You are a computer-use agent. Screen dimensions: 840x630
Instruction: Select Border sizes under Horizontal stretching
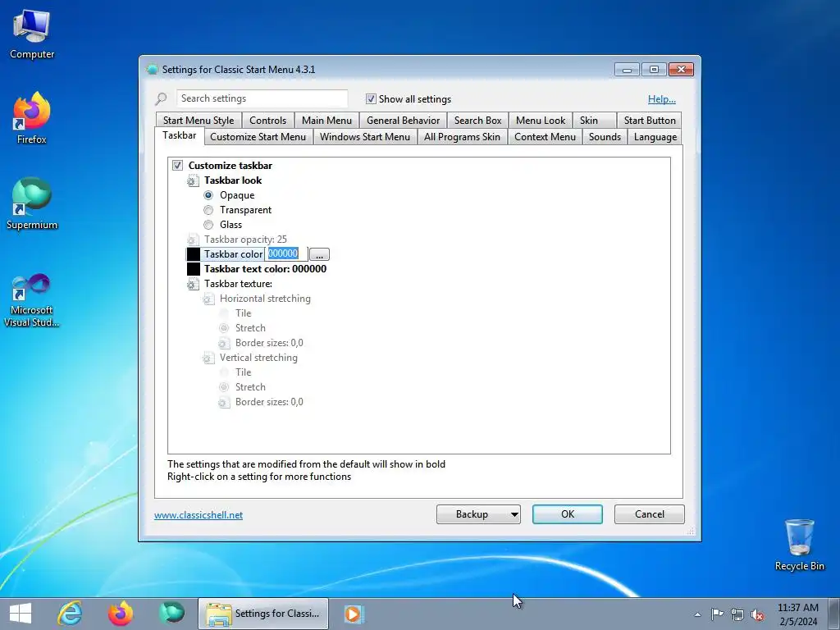tap(269, 343)
